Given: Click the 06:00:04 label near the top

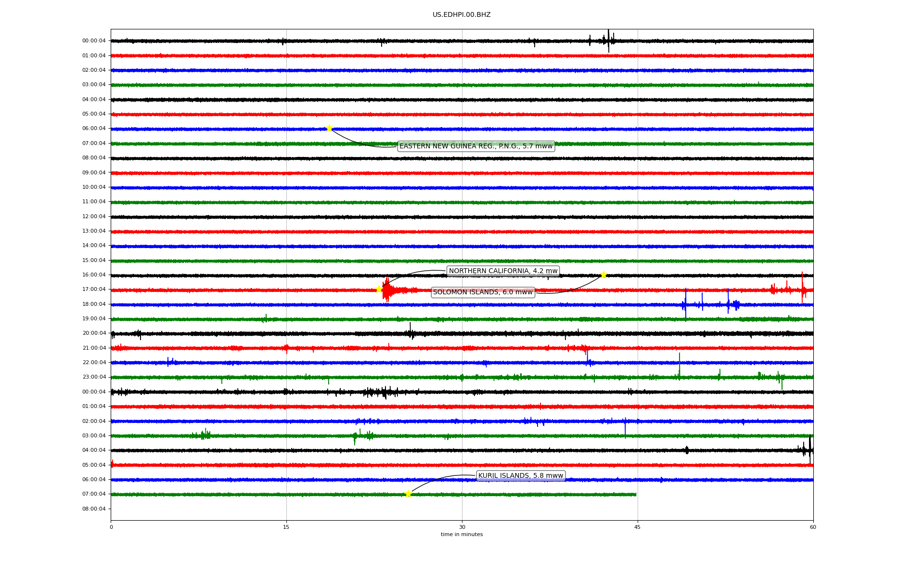Looking at the screenshot, I should pyautogui.click(x=94, y=129).
